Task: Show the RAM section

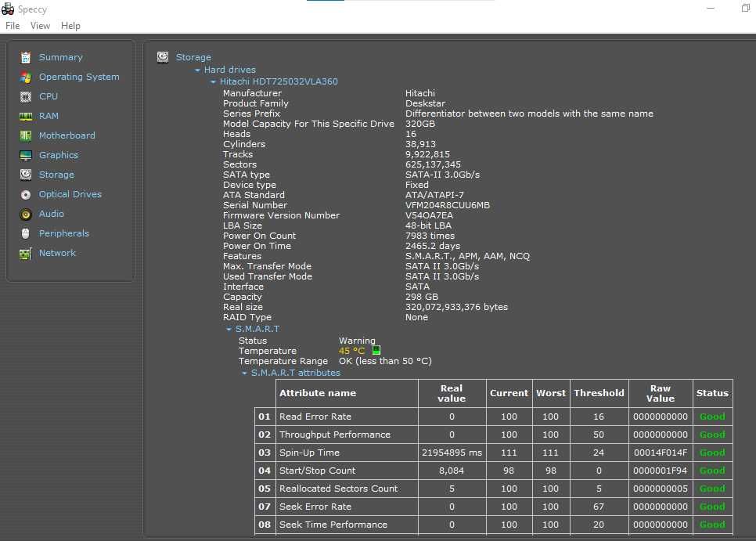Action: pyautogui.click(x=49, y=116)
